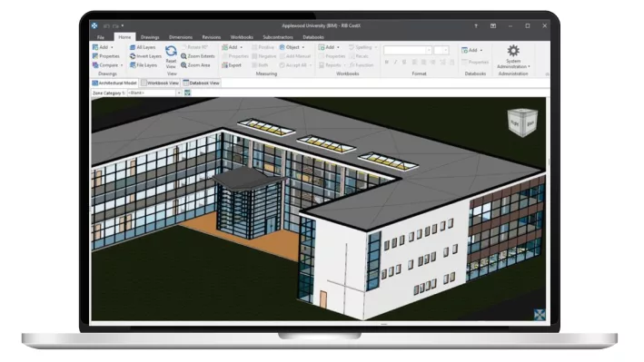Click the blue icon in viewport's bottom-right corner
The width and height of the screenshot is (644, 362).
tap(540, 315)
